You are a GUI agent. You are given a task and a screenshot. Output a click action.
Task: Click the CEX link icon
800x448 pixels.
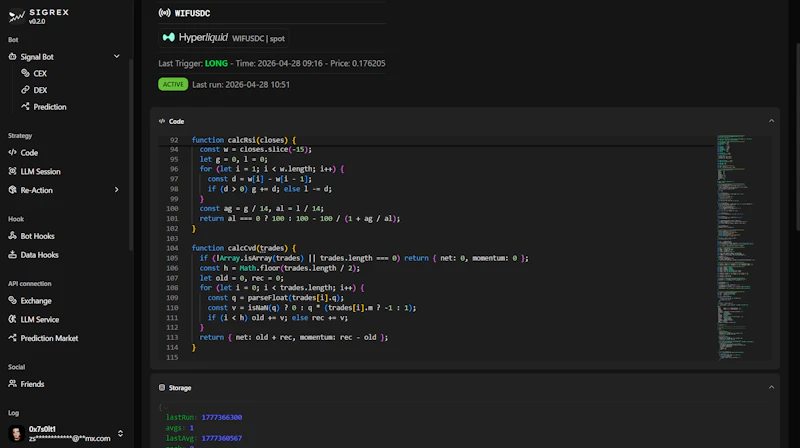25,73
